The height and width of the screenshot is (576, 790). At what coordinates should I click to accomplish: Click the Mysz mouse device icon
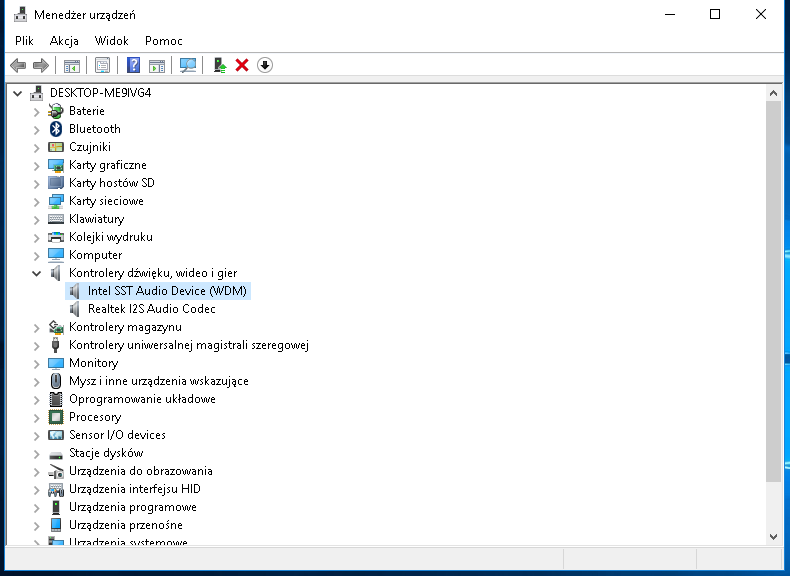click(x=56, y=381)
